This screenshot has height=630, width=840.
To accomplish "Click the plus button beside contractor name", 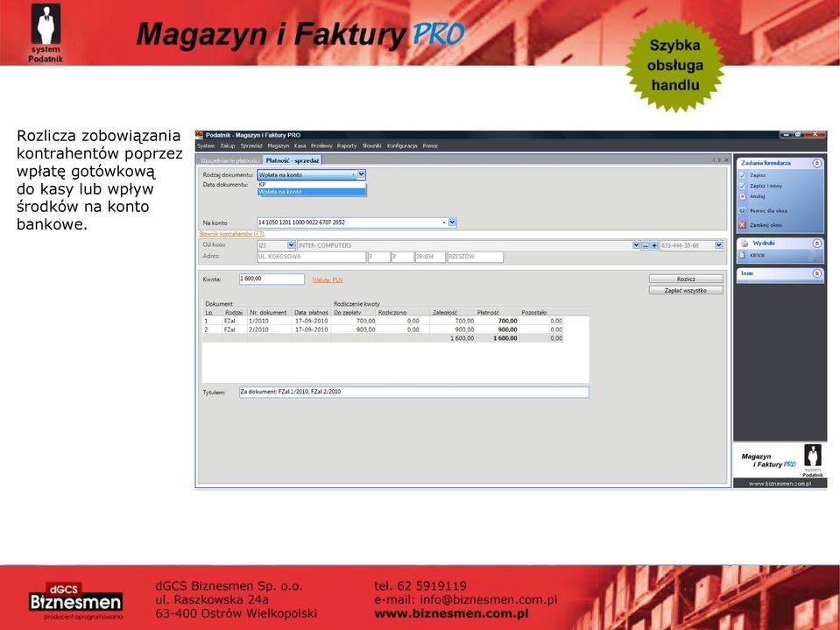I will pos(654,245).
